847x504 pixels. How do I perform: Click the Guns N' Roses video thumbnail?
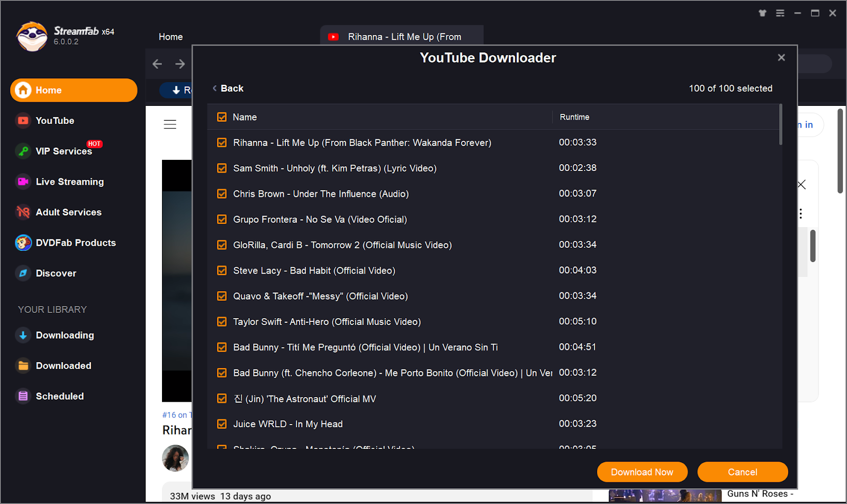tap(665, 496)
